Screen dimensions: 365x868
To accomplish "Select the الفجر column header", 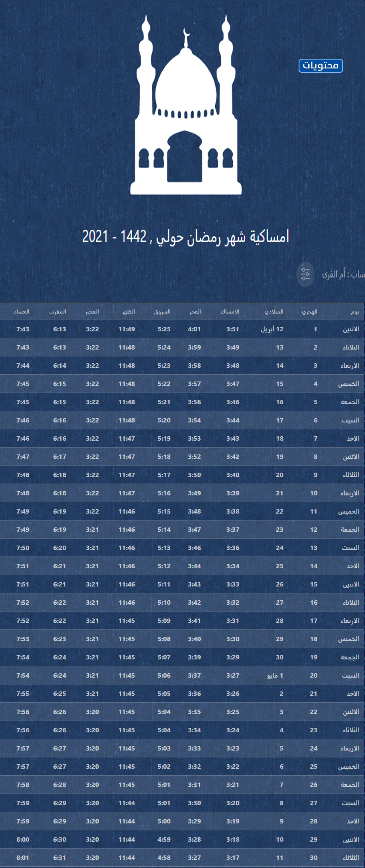I will coord(195,311).
